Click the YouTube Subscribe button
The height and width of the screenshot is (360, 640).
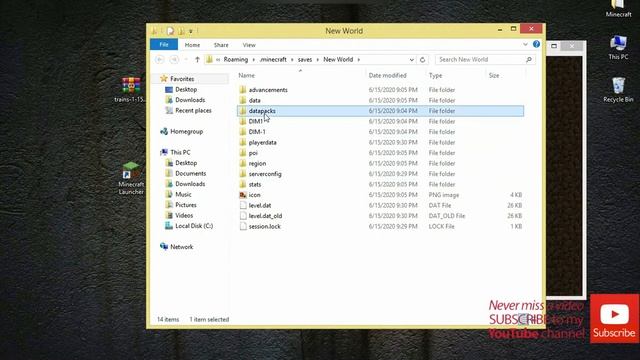pyautogui.click(x=614, y=319)
